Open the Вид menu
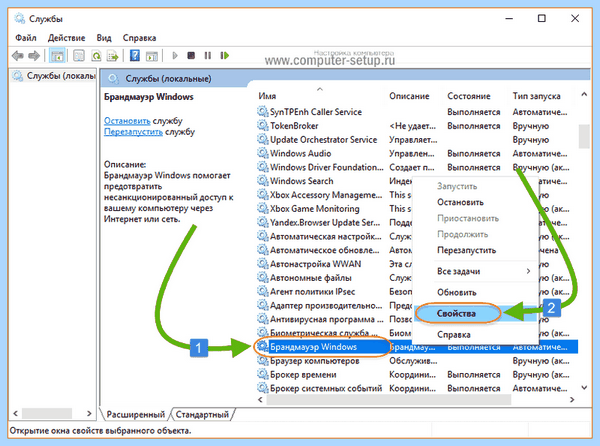The height and width of the screenshot is (446, 600). [104, 38]
